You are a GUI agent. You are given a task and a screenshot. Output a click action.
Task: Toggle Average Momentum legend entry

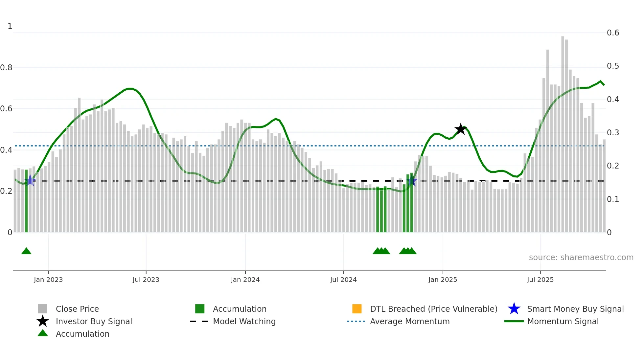point(410,321)
